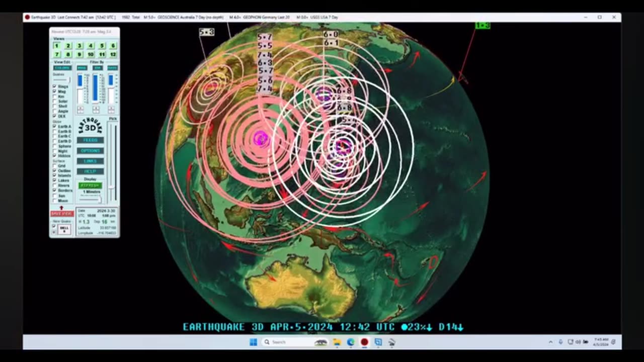This screenshot has width=644, height=362.
Task: Open the Windows Start menu
Action: tap(253, 342)
